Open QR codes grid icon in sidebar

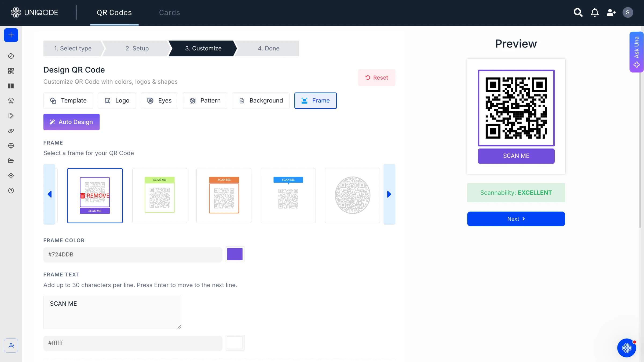(11, 71)
